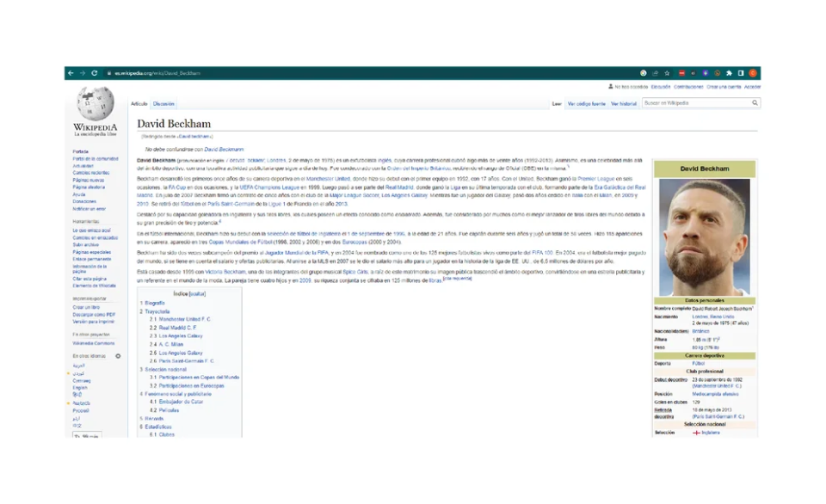Click the Wikipedia globe logo
This screenshot has height=504, width=826.
click(95, 103)
